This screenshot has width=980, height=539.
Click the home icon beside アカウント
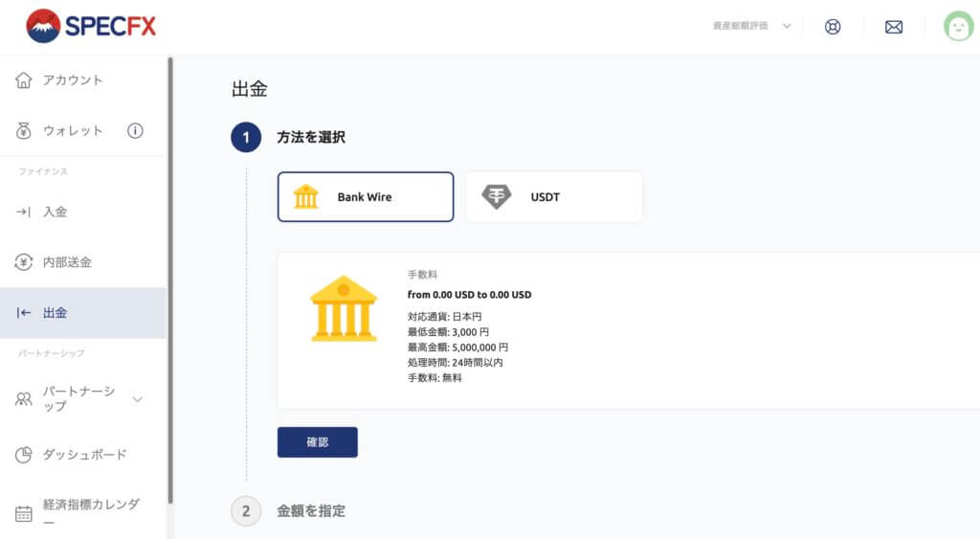coord(24,80)
